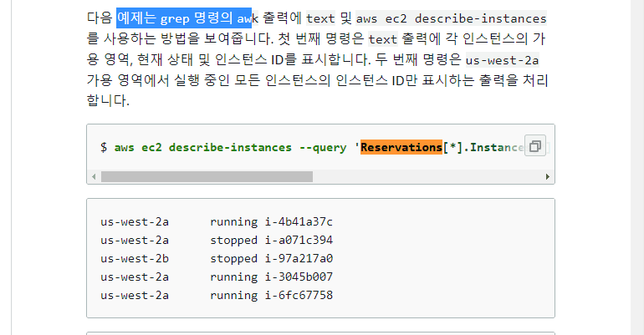The height and width of the screenshot is (335, 644).
Task: Click instance ID i-6fc67758 in output
Action: pyautogui.click(x=299, y=295)
